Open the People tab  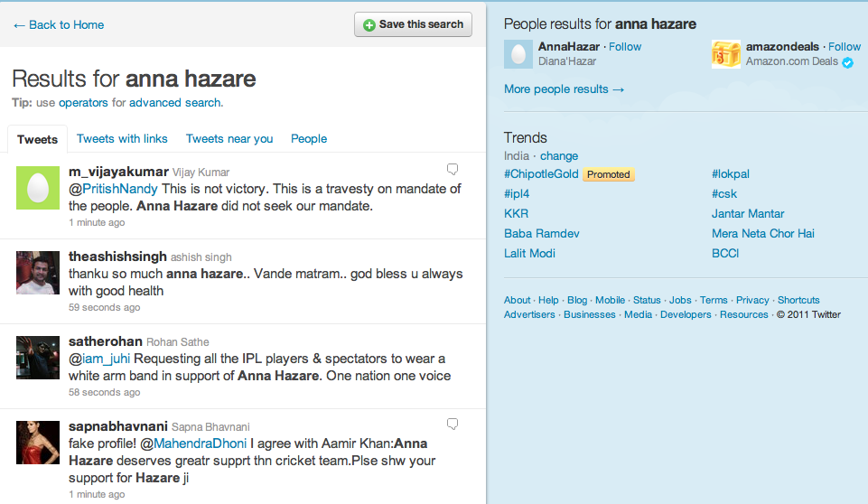pyautogui.click(x=309, y=138)
